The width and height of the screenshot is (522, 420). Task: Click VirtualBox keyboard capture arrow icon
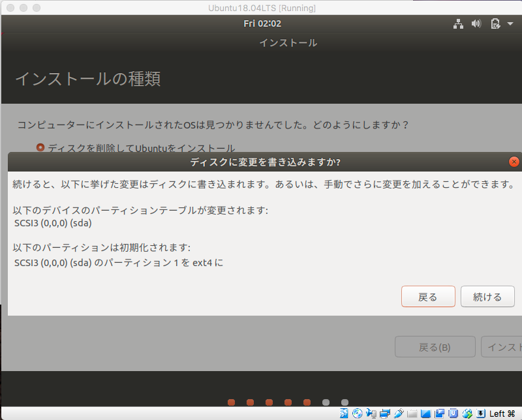click(481, 413)
